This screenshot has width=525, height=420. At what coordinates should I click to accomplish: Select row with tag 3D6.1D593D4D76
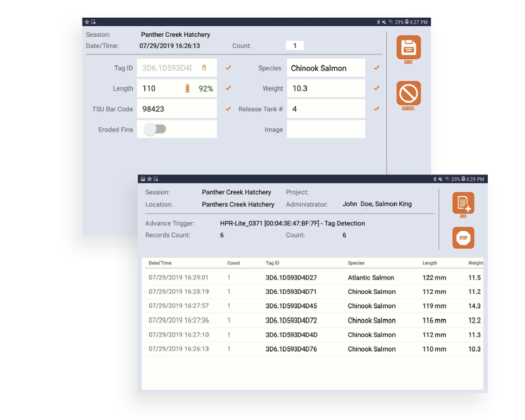314,349
